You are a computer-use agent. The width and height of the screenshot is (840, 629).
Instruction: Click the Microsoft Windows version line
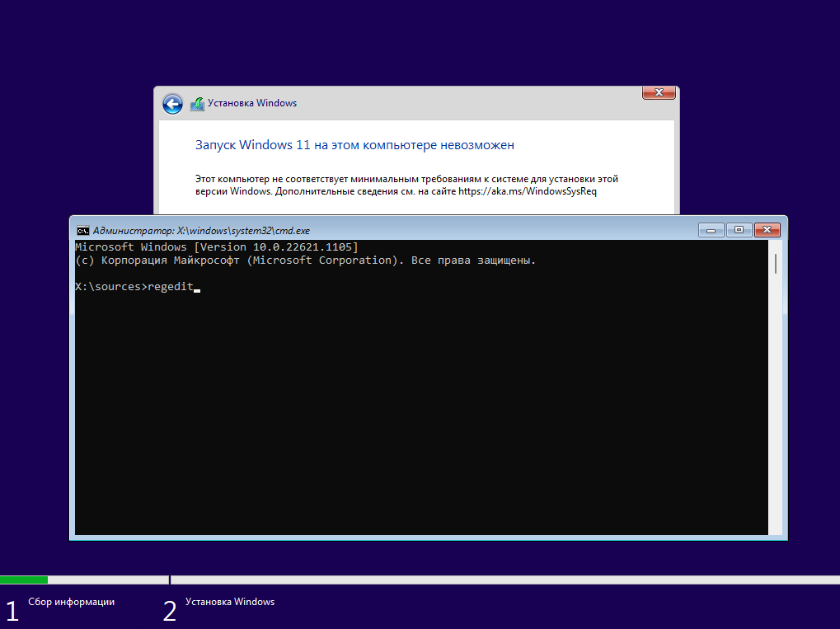coord(216,247)
